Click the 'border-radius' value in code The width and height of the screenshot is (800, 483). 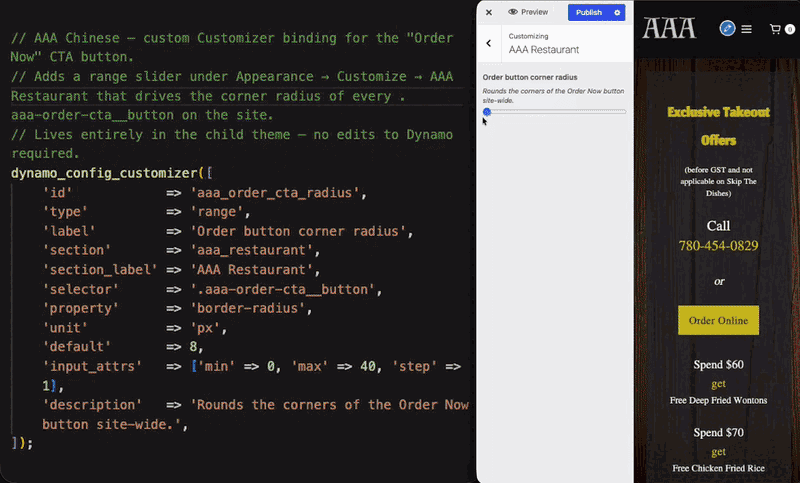[247, 309]
